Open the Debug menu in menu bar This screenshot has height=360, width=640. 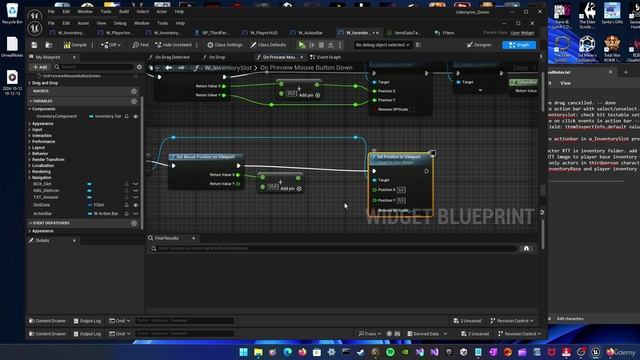click(120, 23)
